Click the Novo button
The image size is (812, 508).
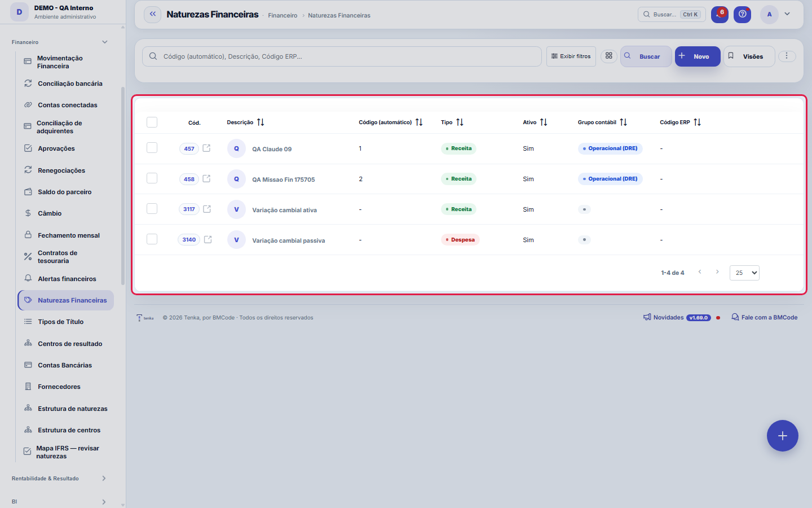pos(698,56)
